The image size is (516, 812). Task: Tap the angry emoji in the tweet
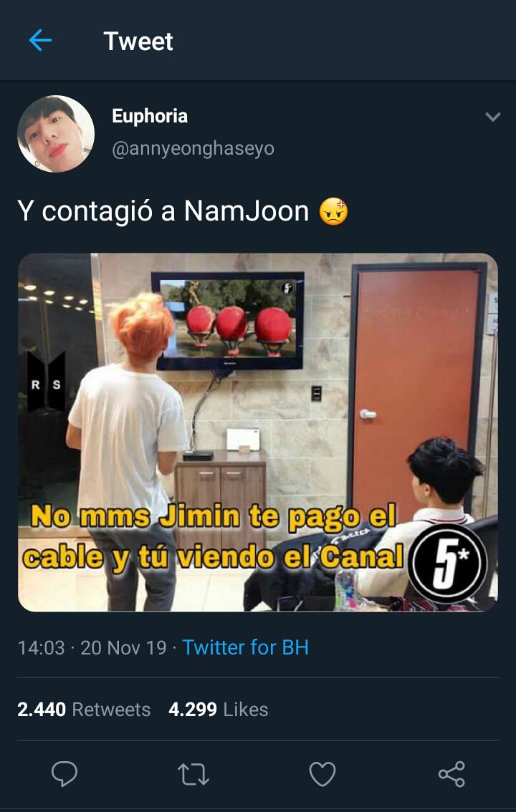click(x=334, y=211)
